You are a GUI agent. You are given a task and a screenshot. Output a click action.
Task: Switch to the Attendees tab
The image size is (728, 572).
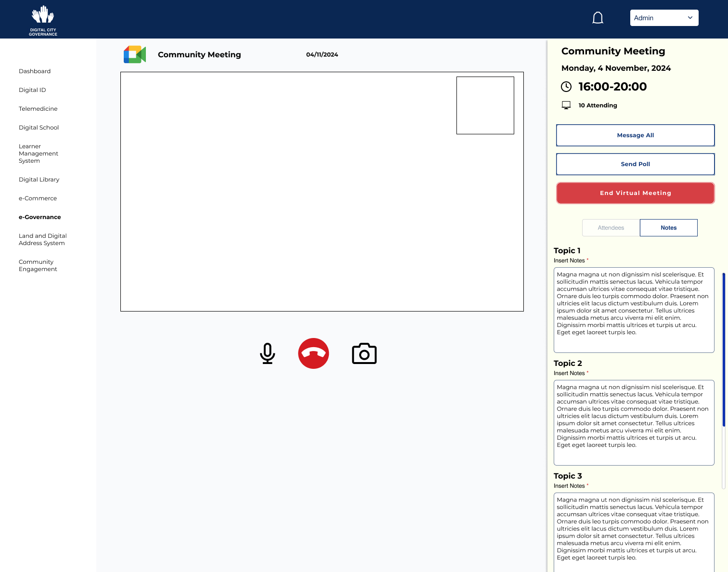tap(611, 228)
